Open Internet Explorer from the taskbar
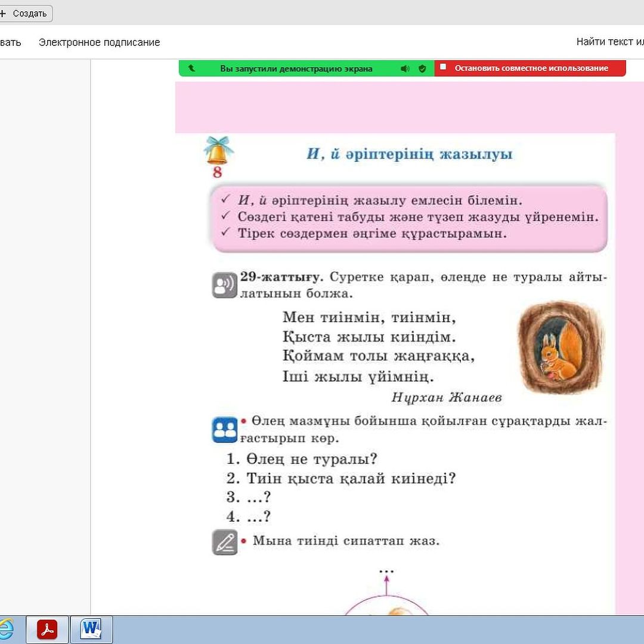 (x=6, y=629)
